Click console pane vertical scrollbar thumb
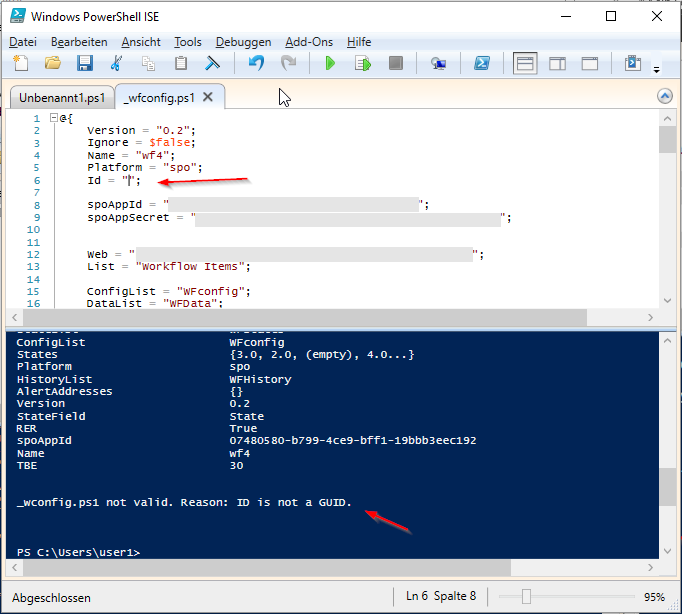The height and width of the screenshot is (614, 682). 667,487
